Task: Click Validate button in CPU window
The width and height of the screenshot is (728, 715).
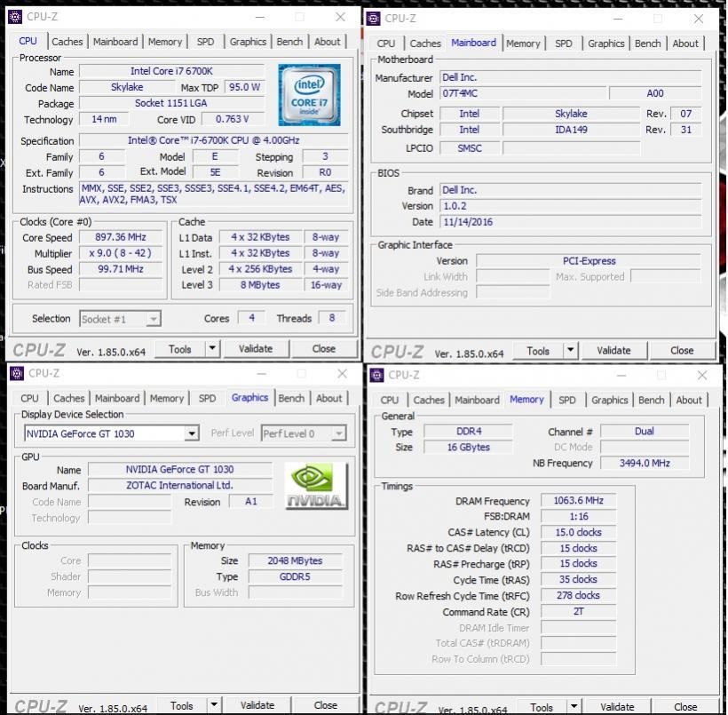Action: (256, 349)
